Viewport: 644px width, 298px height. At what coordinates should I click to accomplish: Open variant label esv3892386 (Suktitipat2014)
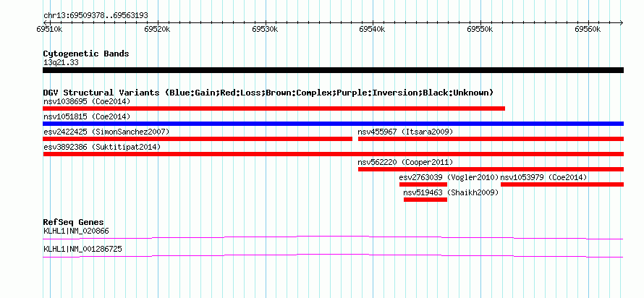102,147
